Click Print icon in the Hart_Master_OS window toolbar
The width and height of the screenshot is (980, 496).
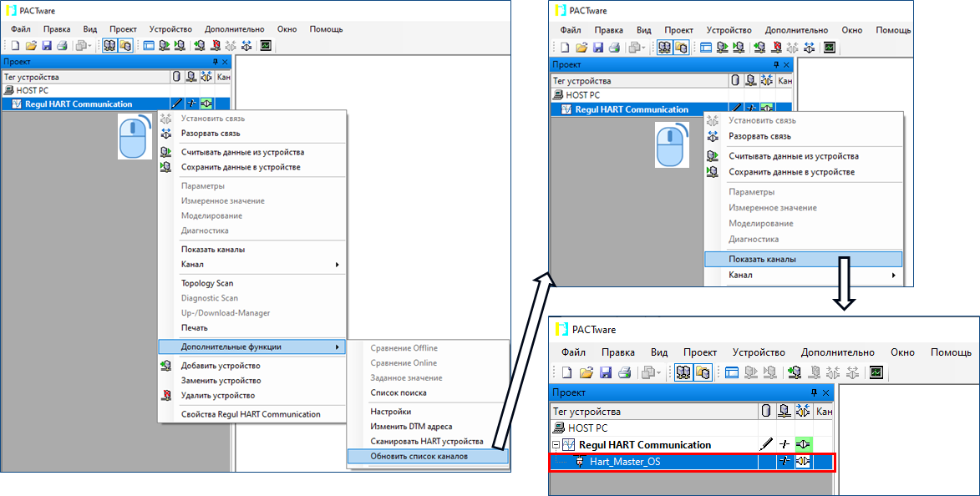coord(625,372)
